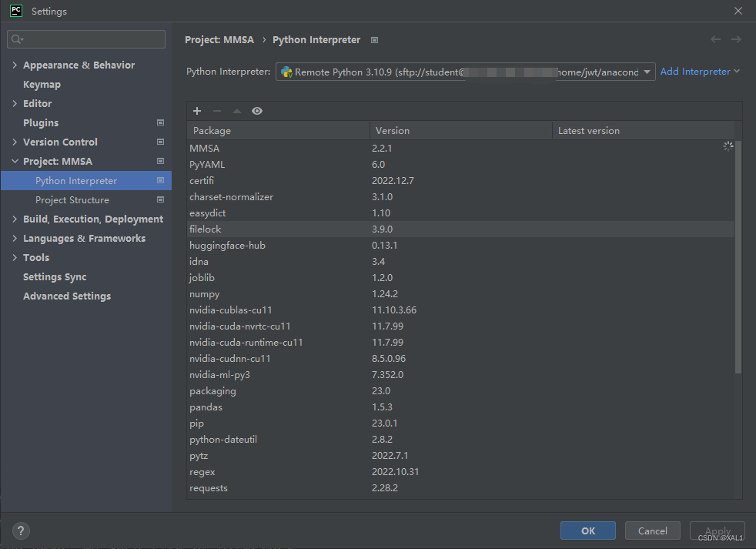Select the charset-normalizer package row
Image resolution: width=756 pixels, height=549 pixels.
click(460, 197)
